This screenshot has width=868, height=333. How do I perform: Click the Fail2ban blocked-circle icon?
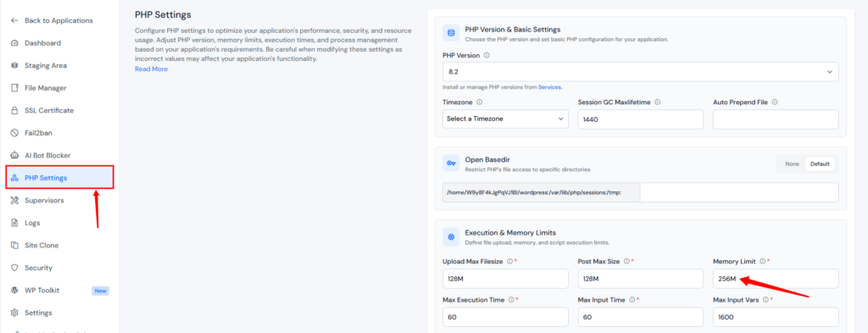[15, 133]
